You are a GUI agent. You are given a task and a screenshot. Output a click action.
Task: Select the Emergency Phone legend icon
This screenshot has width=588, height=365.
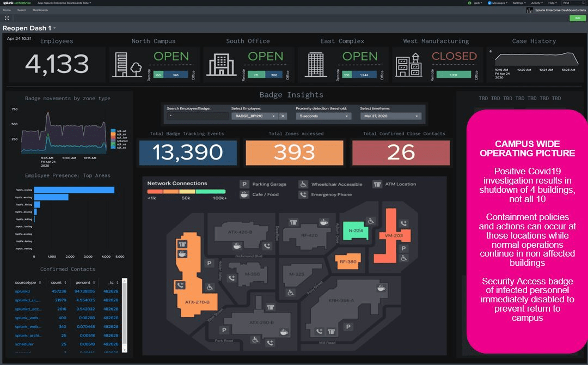coord(303,194)
